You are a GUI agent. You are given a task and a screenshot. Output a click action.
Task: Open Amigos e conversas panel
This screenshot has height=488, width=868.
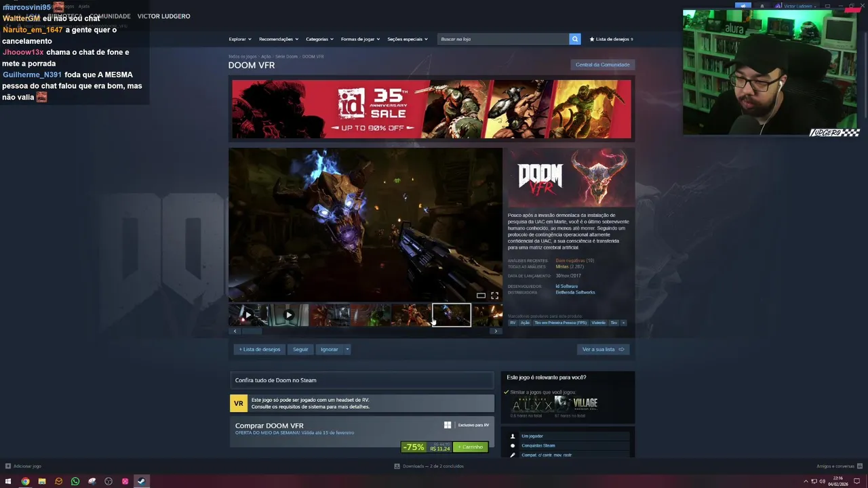tap(840, 466)
